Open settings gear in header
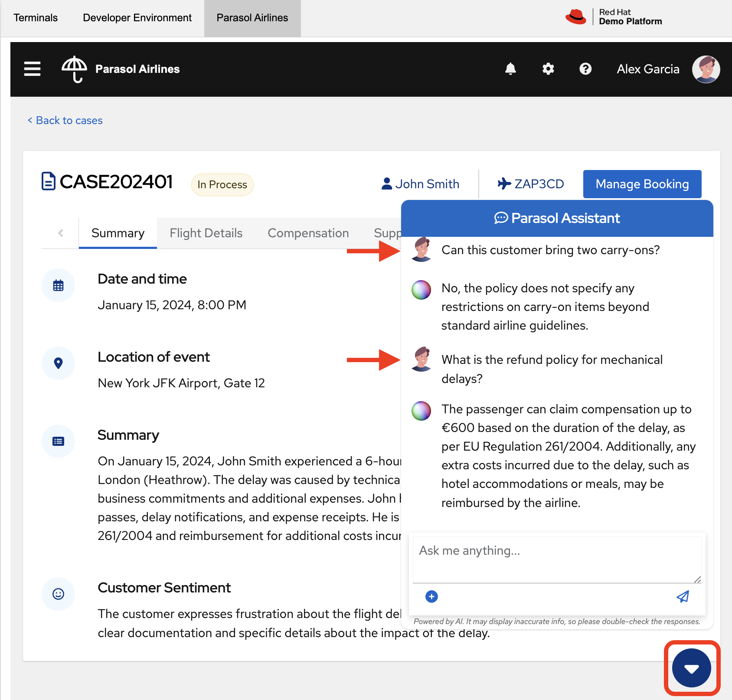 [x=548, y=69]
